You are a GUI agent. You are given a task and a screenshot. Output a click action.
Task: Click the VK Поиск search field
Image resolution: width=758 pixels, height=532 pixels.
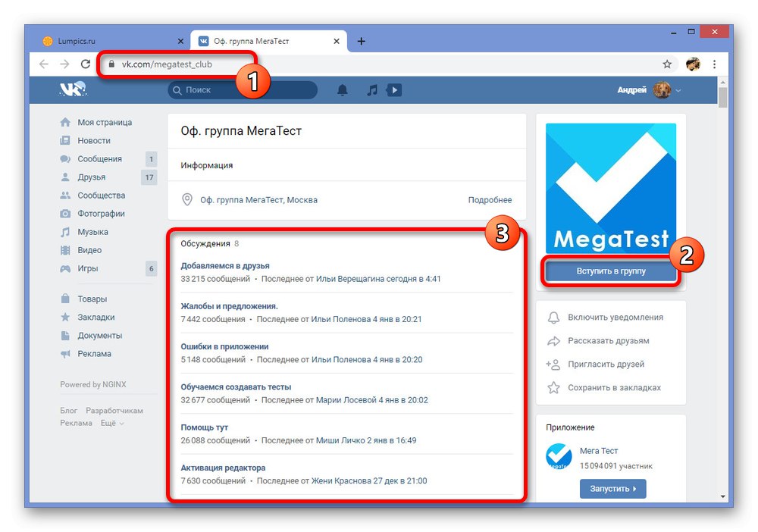pos(243,90)
